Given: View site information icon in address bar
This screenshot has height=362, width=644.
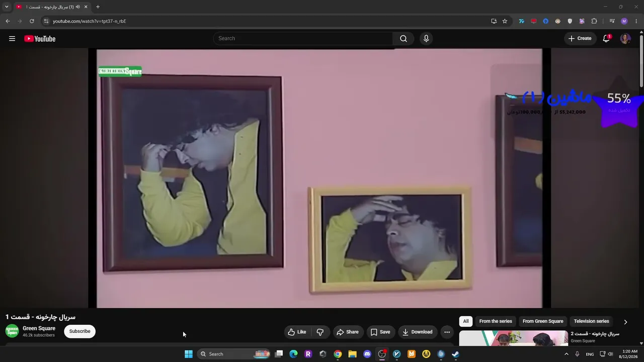Looking at the screenshot, I should click(46, 21).
